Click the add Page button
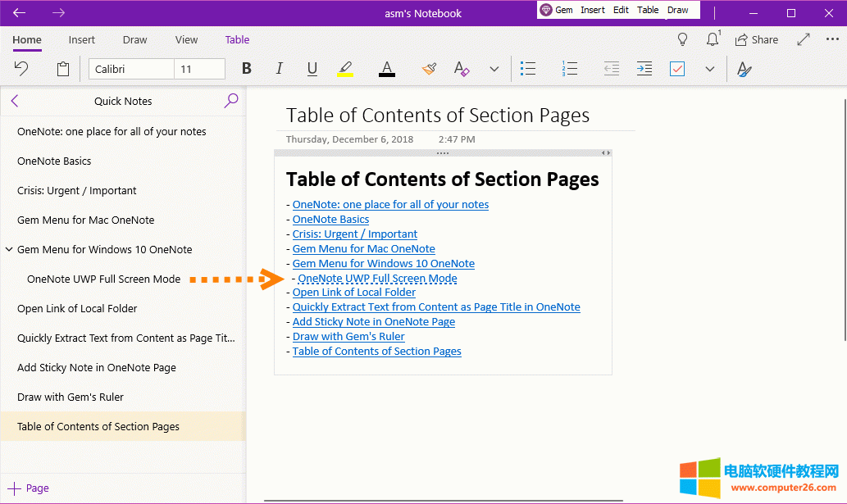Viewport: 847px width, 504px height. 29,488
